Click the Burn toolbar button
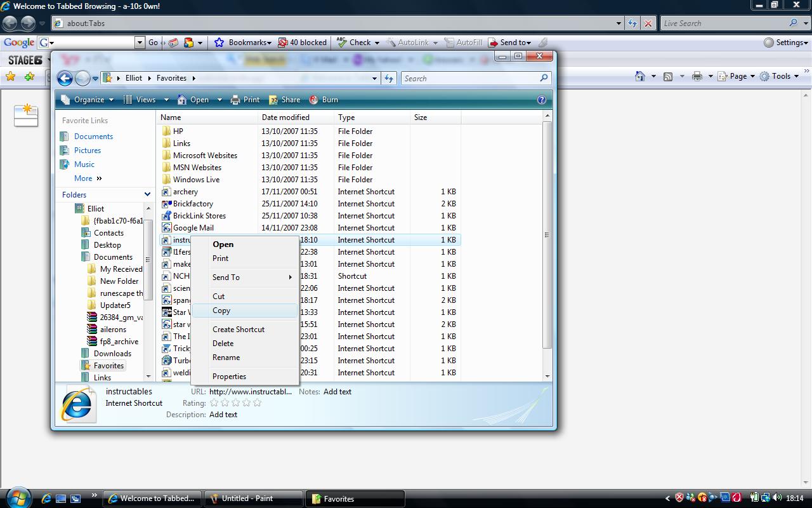 click(324, 100)
